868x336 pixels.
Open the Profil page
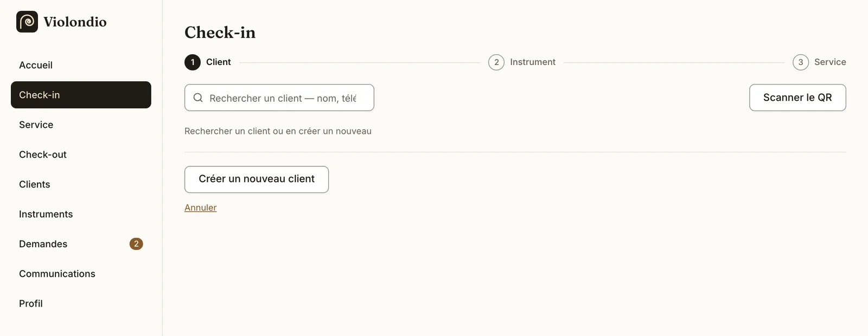[81, 303]
